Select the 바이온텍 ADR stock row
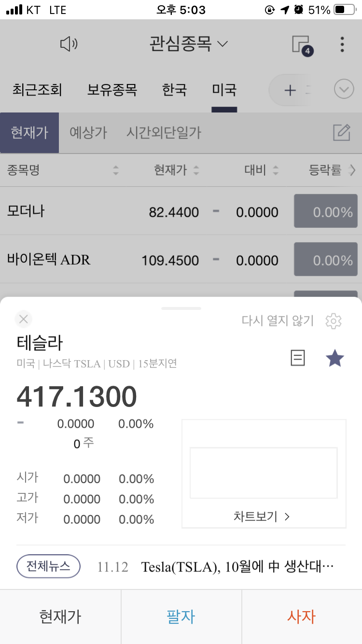 click(x=181, y=259)
